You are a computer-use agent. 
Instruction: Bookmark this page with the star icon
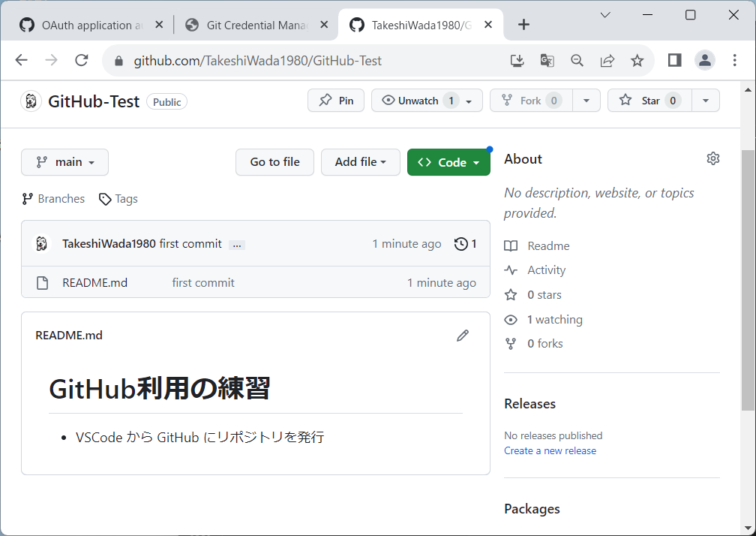pos(637,61)
